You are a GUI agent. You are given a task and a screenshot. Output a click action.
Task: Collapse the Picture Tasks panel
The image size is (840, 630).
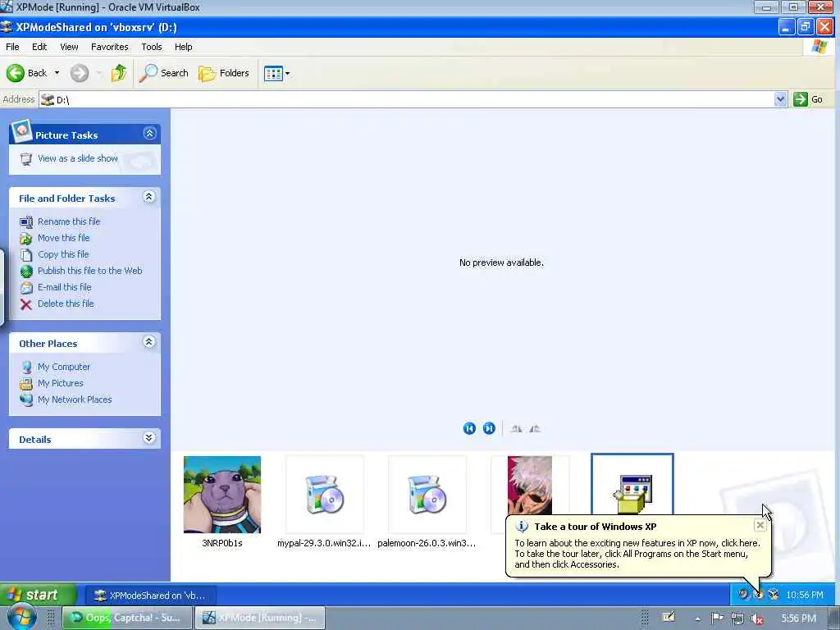coord(149,134)
